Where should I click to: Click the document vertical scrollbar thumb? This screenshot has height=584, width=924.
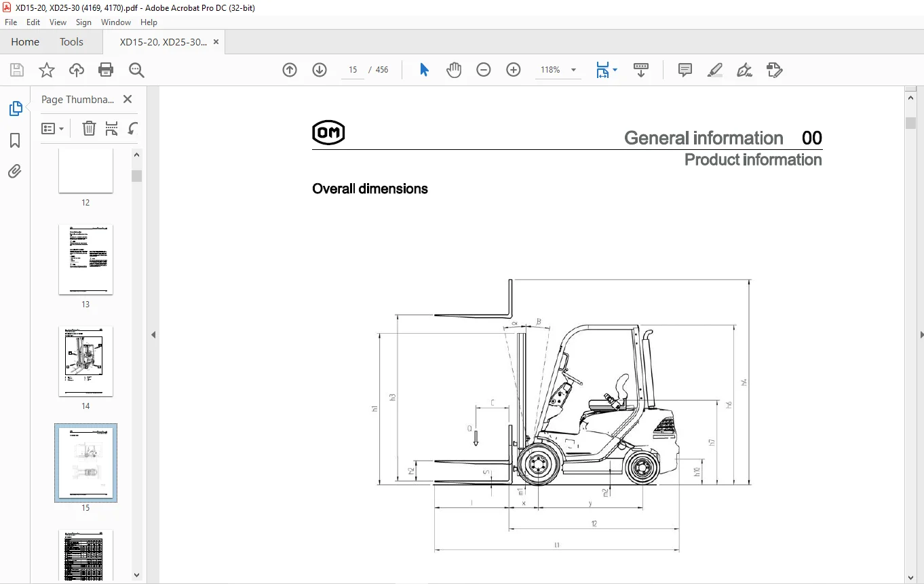tap(911, 123)
